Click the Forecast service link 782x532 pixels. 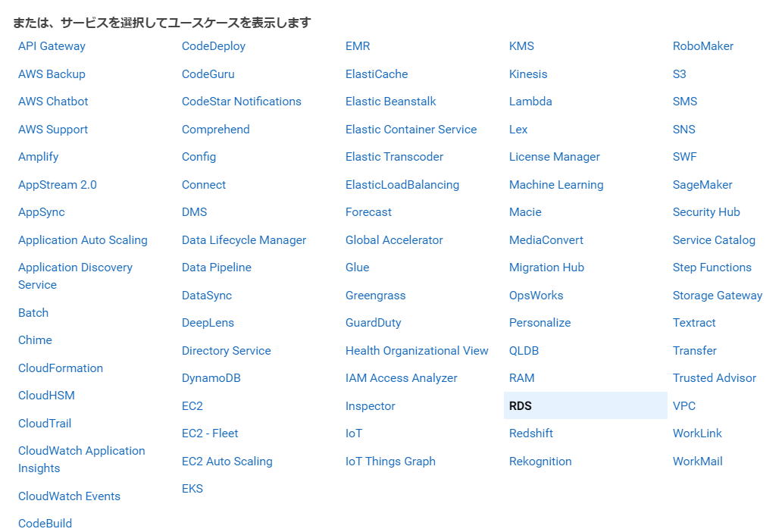click(x=368, y=212)
